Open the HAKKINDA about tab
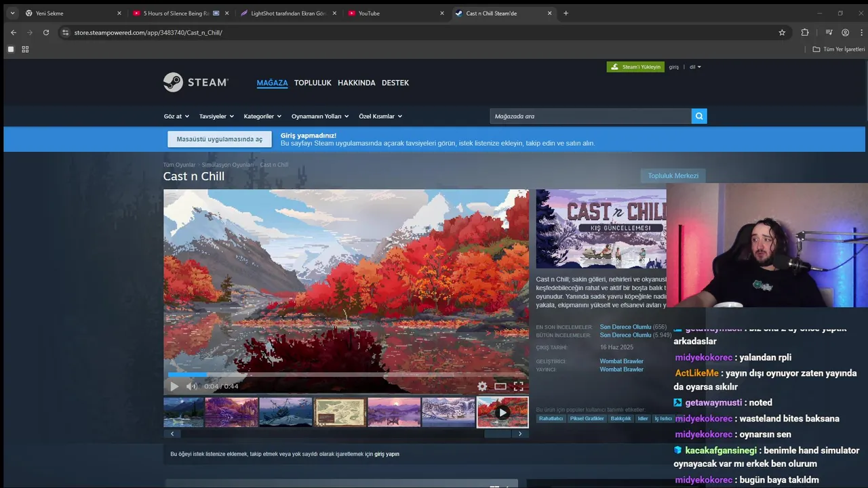Screen dimensions: 868x488 pos(357,83)
